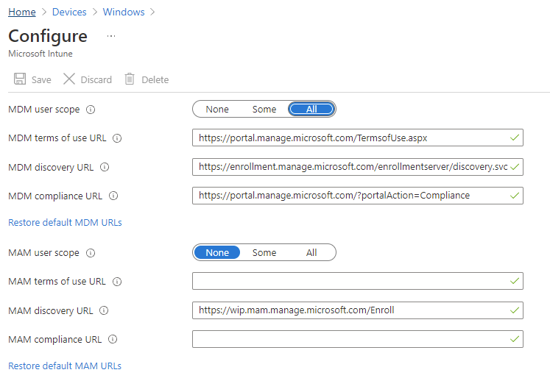
Task: Open the ellipsis menu beside Configure
Action: point(111,36)
